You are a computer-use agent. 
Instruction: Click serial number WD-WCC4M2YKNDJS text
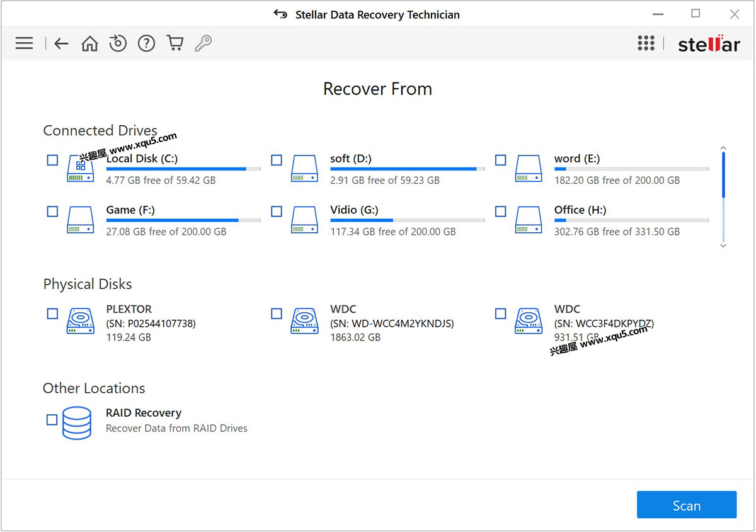coord(392,324)
